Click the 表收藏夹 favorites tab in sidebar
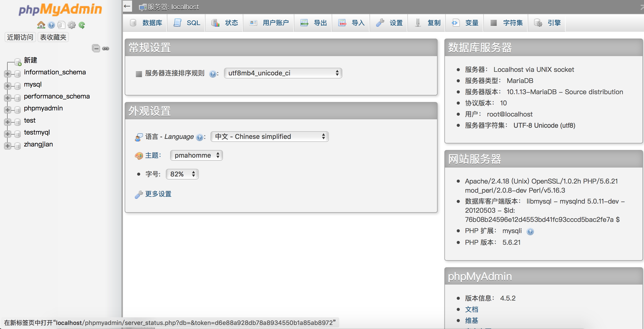Viewport: 644px width, 329px height. pyautogui.click(x=53, y=37)
